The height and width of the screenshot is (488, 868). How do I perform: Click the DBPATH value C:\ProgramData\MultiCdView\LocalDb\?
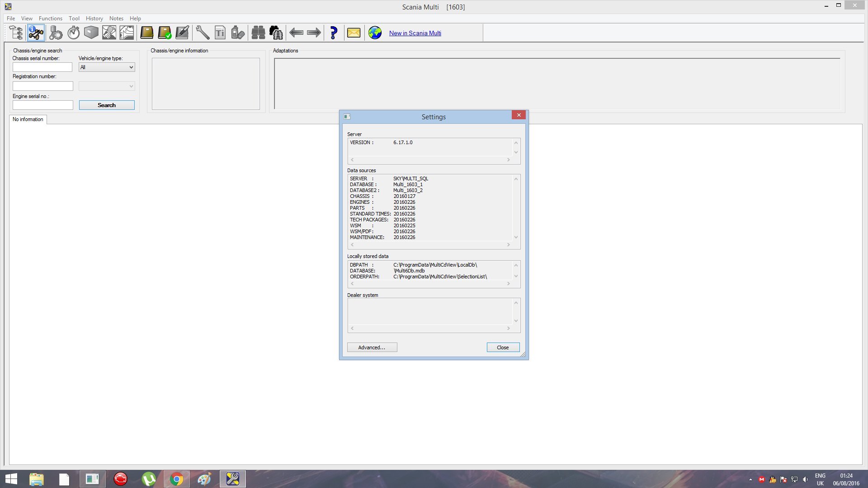coord(435,265)
